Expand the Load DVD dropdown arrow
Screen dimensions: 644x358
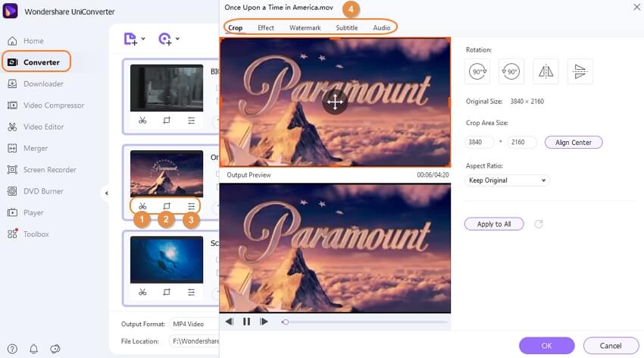click(x=177, y=39)
